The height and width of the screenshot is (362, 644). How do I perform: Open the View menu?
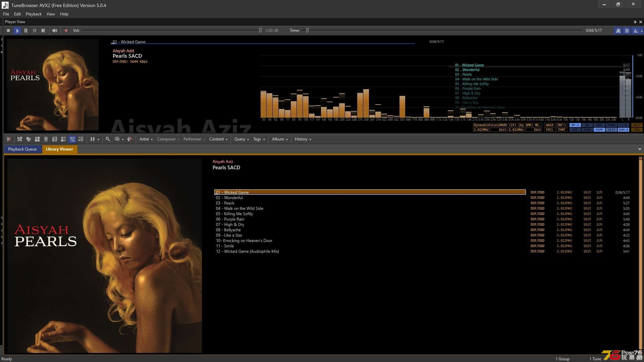51,14
